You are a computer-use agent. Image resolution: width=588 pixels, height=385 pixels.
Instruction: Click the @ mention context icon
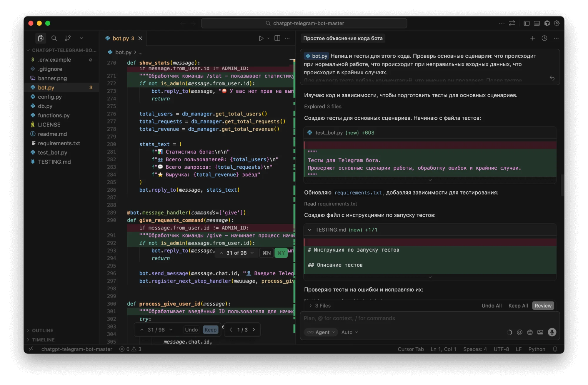520,332
